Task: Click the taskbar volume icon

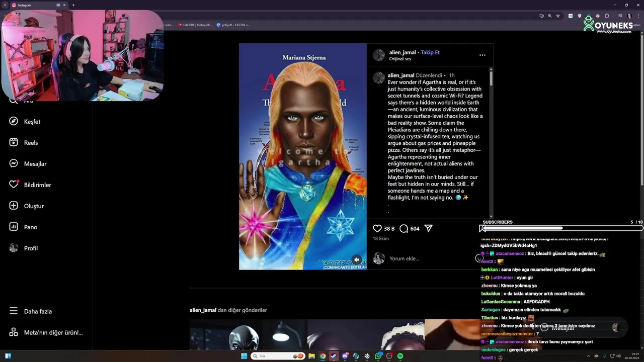Action: 618,356
